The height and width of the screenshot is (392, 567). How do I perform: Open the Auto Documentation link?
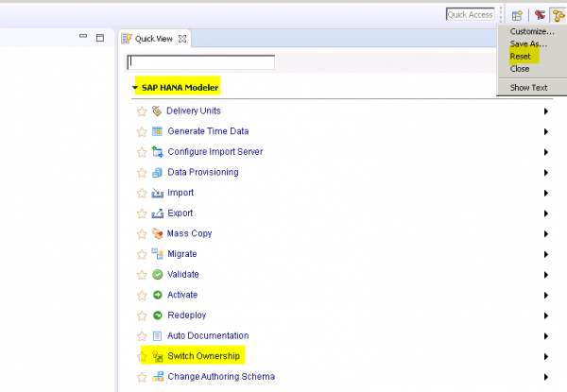point(208,335)
